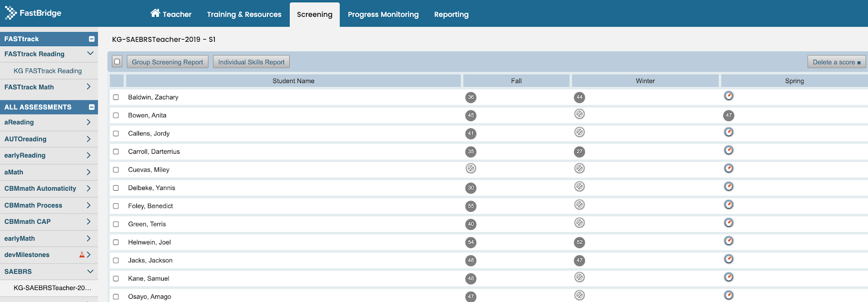The height and width of the screenshot is (302, 868).
Task: Click Winter not-taken icon for Green, Terris
Action: pyautogui.click(x=579, y=223)
